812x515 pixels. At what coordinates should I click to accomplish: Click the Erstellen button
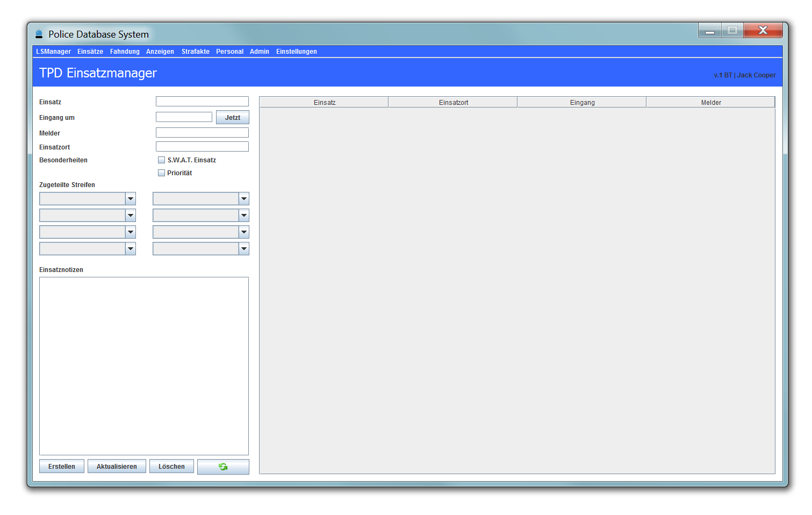pos(62,467)
